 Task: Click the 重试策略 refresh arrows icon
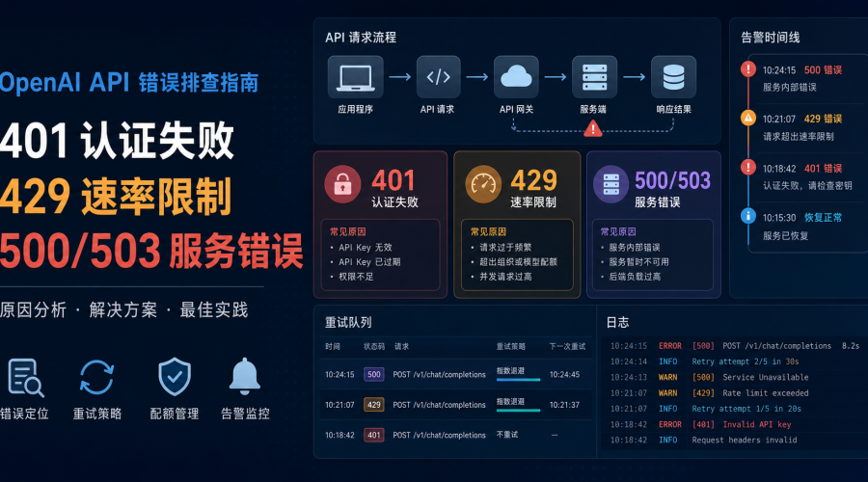point(96,378)
